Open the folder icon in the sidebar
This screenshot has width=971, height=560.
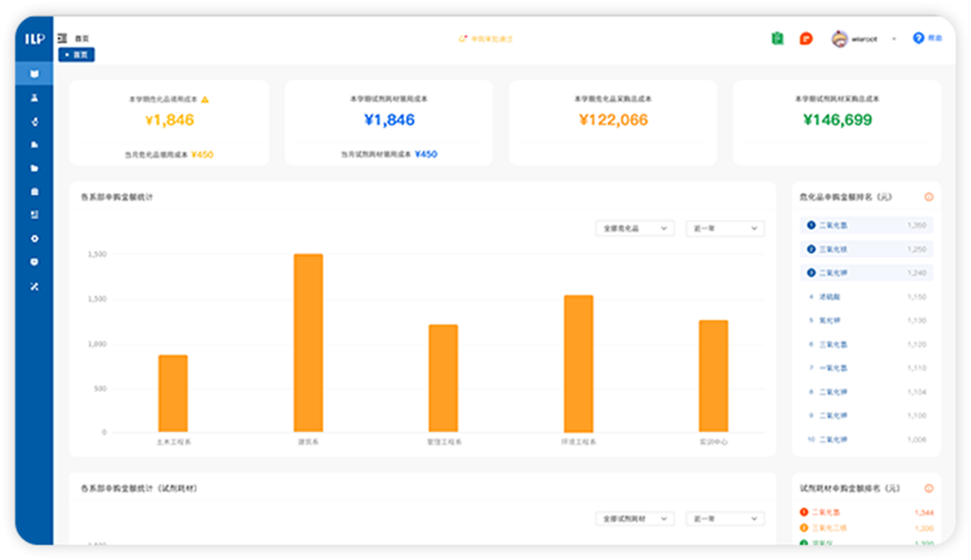click(34, 168)
